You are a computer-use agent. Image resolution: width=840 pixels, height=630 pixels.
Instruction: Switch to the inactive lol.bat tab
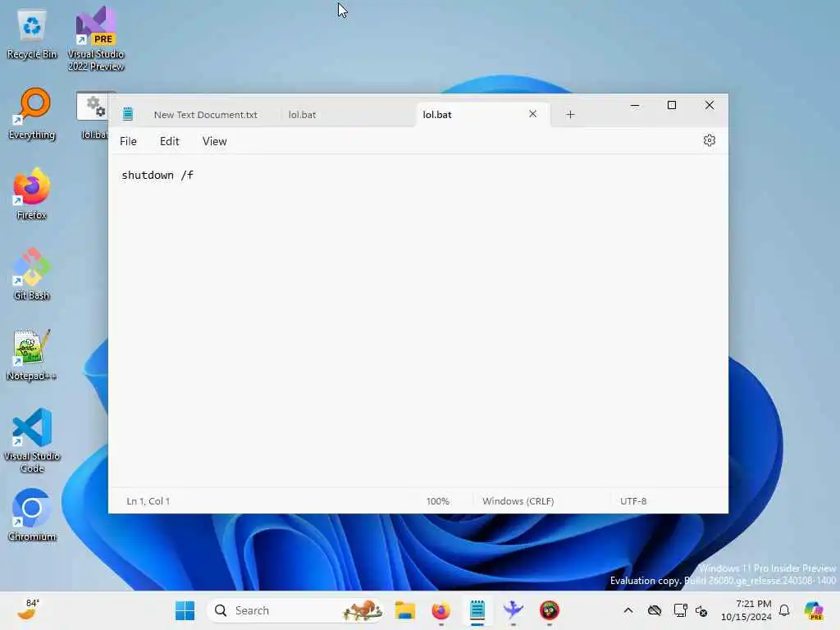[302, 115]
